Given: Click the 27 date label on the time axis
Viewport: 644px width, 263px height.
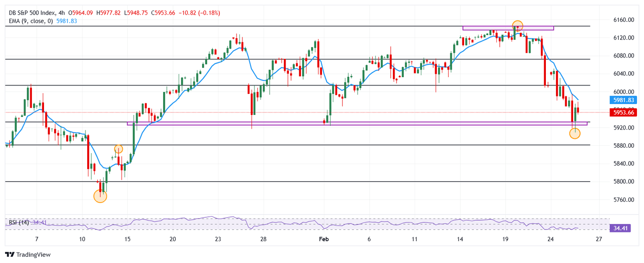Looking at the screenshot, I should [x=599, y=239].
